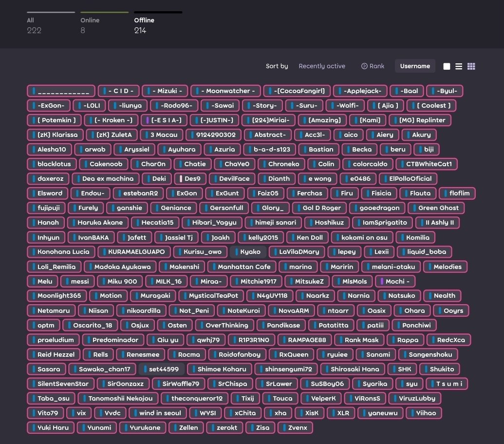The width and height of the screenshot is (504, 444).
Task: Open Dea ex machina profile
Action: [106, 178]
